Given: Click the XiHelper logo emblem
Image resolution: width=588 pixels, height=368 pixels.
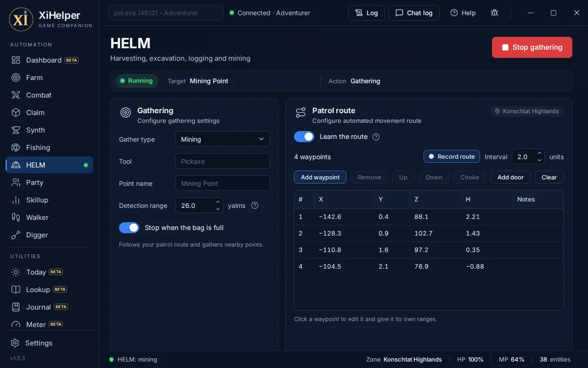Looking at the screenshot, I should pos(21,19).
